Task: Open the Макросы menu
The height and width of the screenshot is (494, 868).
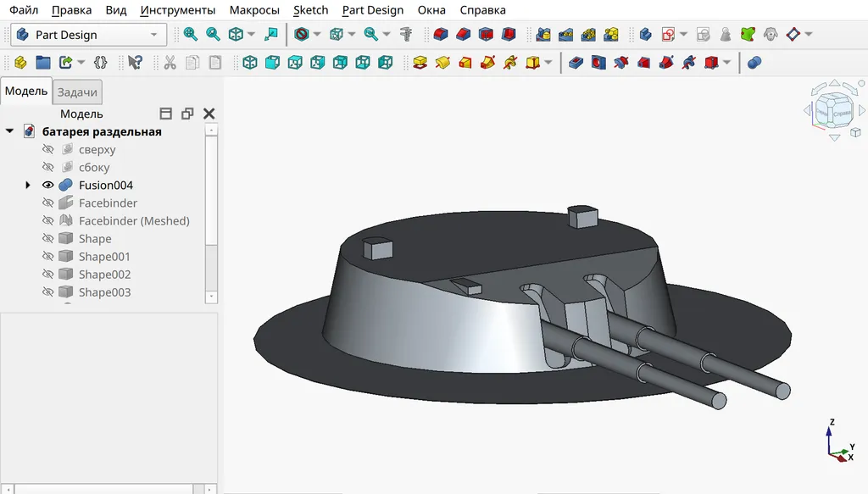Action: click(x=253, y=10)
